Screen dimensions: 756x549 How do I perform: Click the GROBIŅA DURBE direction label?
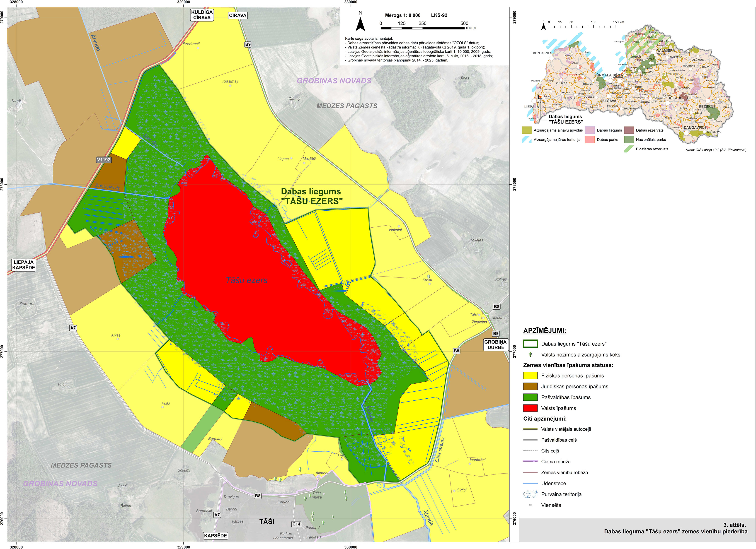tap(496, 344)
